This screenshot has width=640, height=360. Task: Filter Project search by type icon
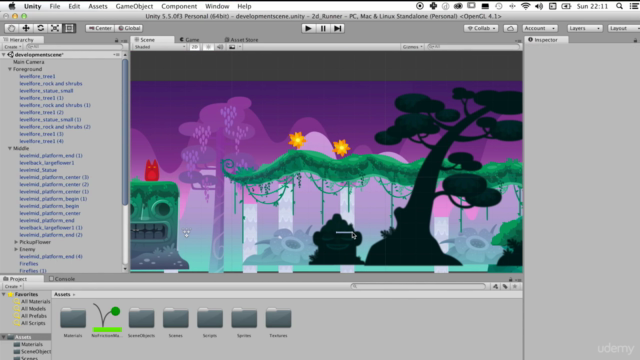click(x=496, y=287)
